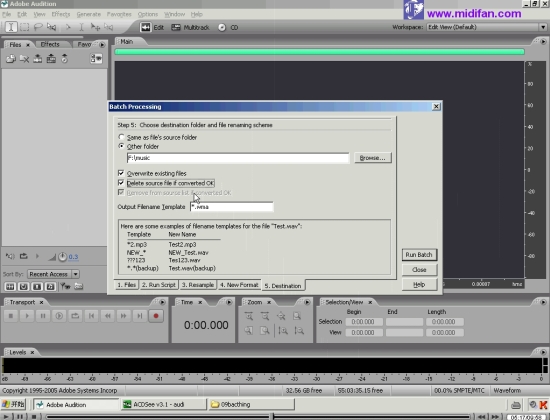Click the Play Looped button

75,316
